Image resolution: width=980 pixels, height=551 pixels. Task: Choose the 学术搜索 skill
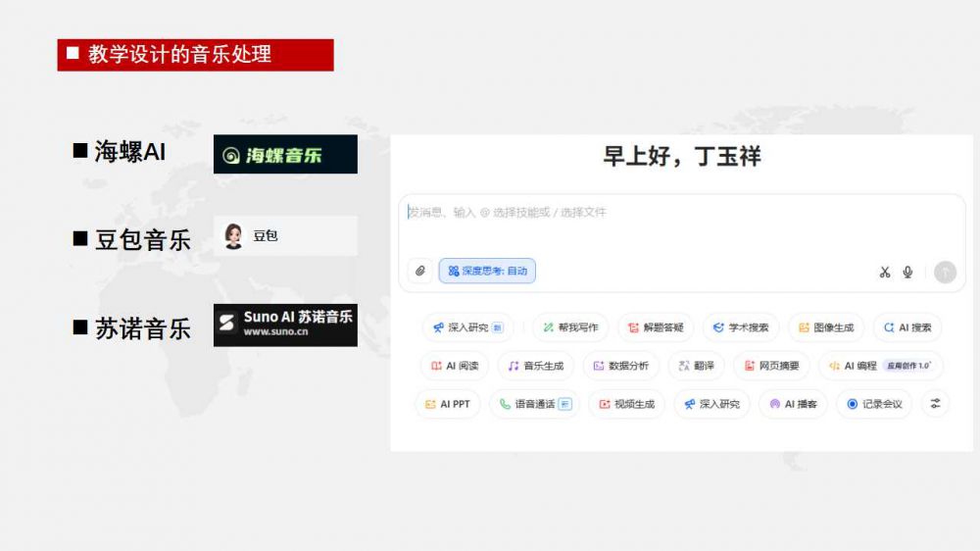741,327
